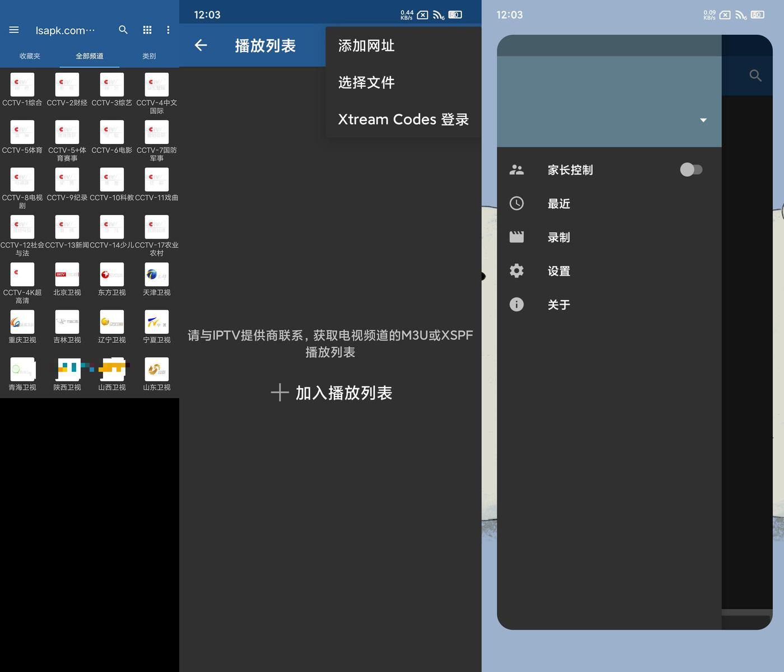Image resolution: width=784 pixels, height=672 pixels.
Task: Switch to the 类别 categories tab
Action: coord(149,56)
